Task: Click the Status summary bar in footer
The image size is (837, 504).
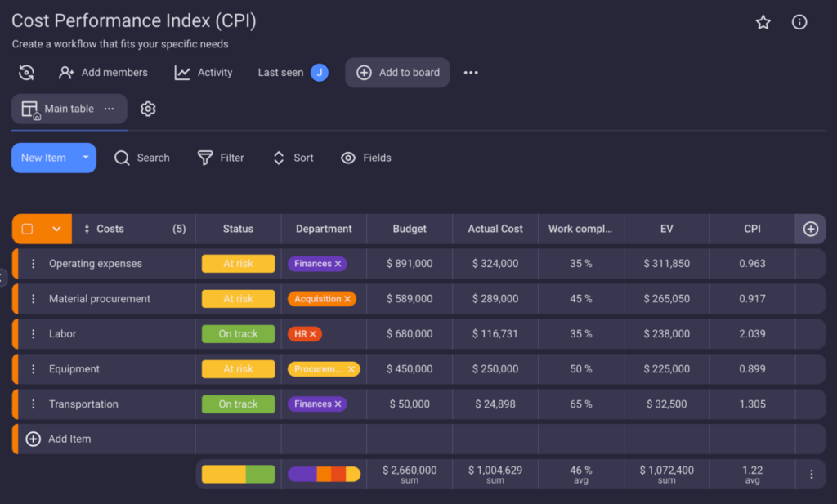Action: click(238, 473)
